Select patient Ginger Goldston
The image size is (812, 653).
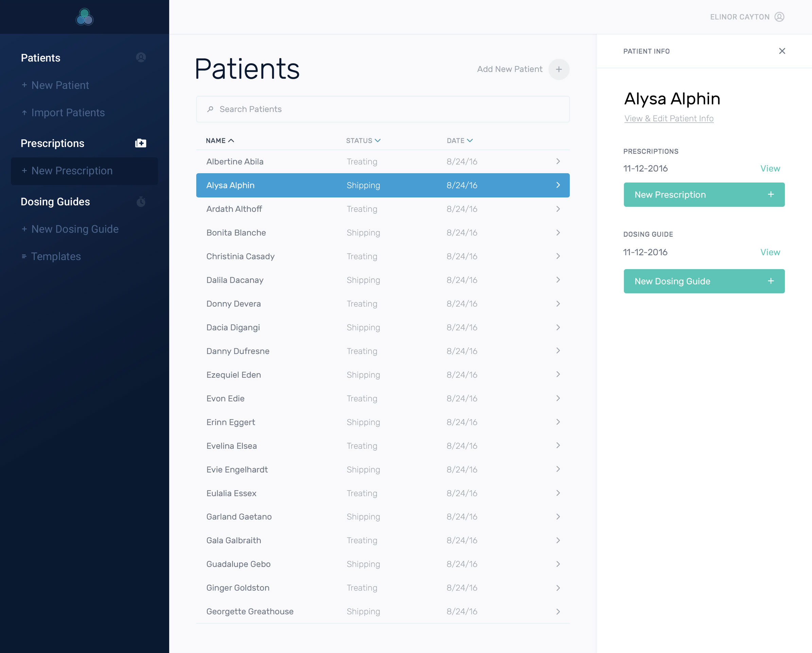(237, 588)
